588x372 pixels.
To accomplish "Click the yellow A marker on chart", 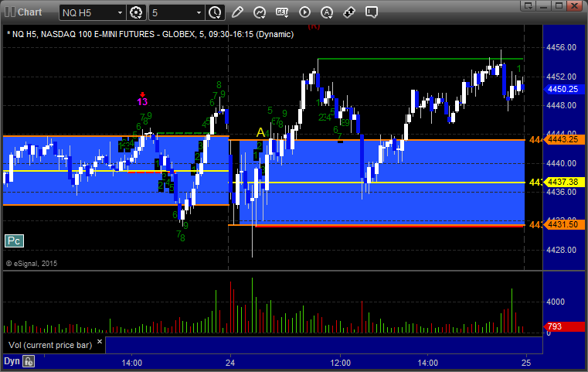I will pos(260,132).
